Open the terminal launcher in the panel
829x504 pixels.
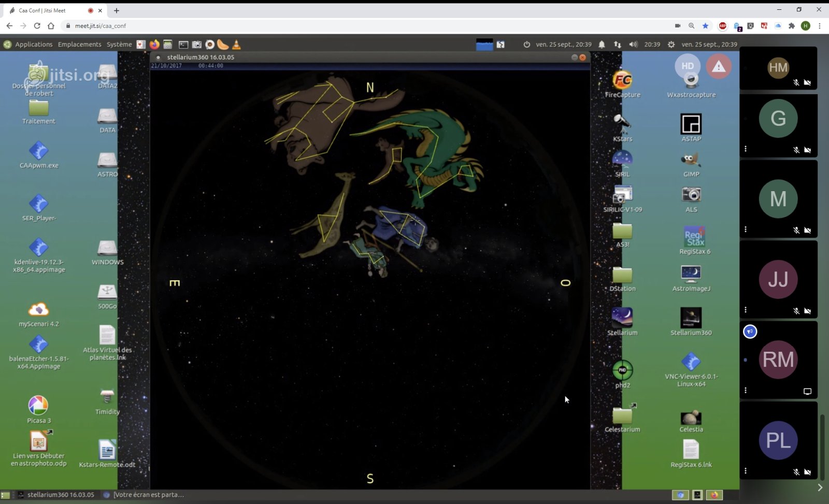183,45
